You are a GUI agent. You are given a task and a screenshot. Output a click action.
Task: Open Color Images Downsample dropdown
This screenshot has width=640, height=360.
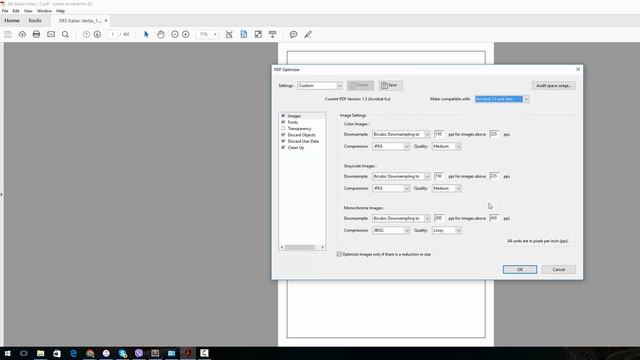tap(401, 134)
